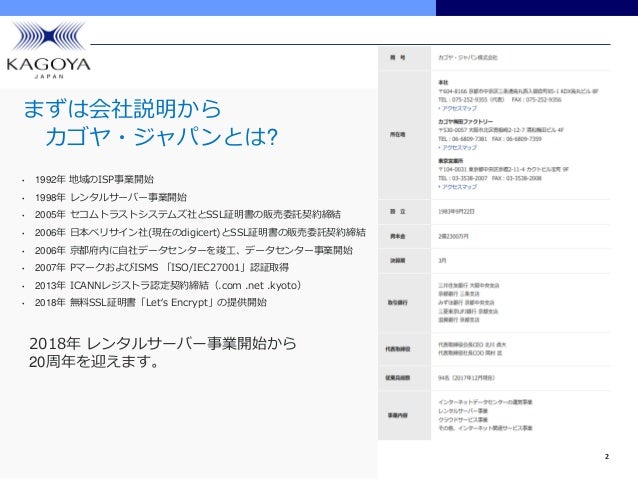Click 本社 phone line TEL 075-252-9355
The width and height of the screenshot is (638, 479).
coord(500,100)
